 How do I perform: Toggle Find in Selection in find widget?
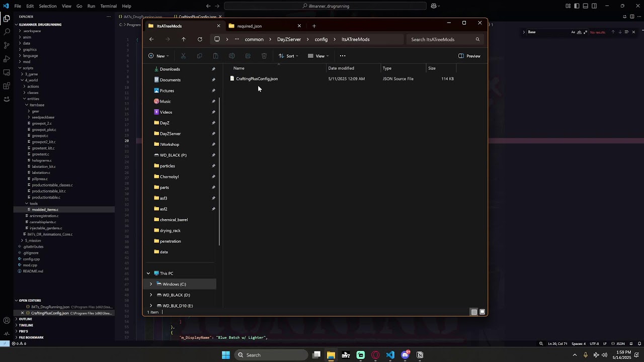click(626, 32)
